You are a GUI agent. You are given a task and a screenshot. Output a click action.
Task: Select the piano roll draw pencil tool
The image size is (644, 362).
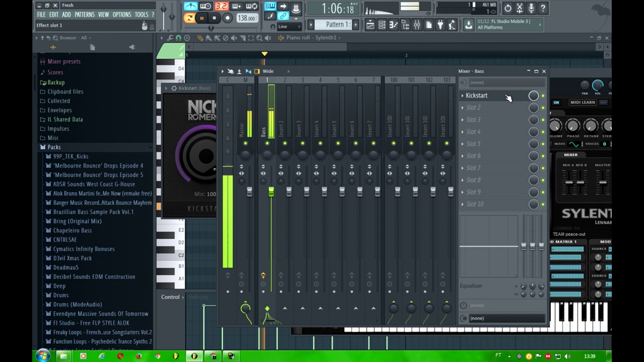click(200, 38)
